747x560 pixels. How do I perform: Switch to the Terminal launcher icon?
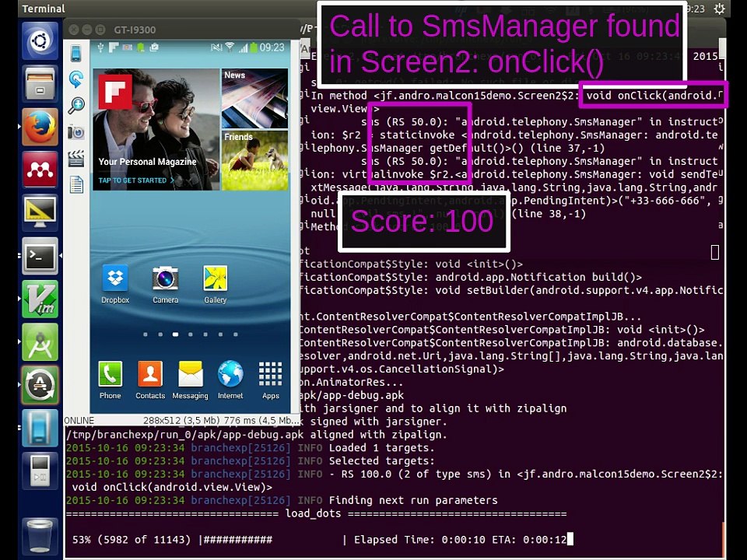[x=40, y=256]
